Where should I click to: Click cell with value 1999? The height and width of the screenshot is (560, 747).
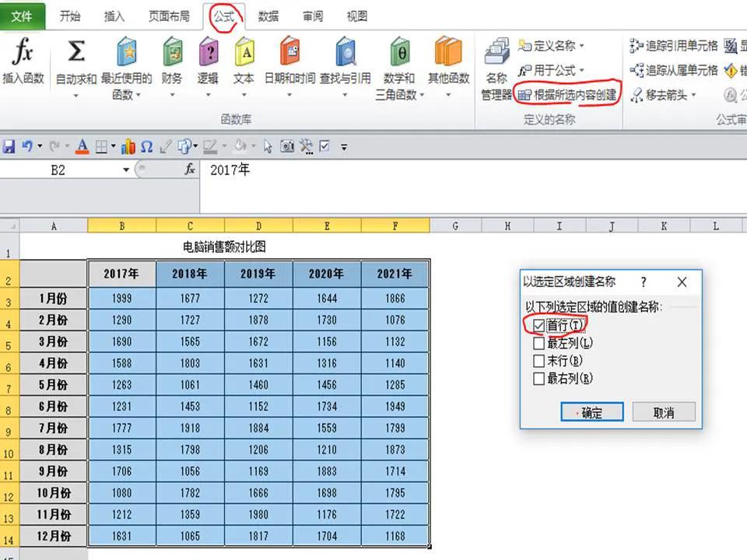coord(121,299)
